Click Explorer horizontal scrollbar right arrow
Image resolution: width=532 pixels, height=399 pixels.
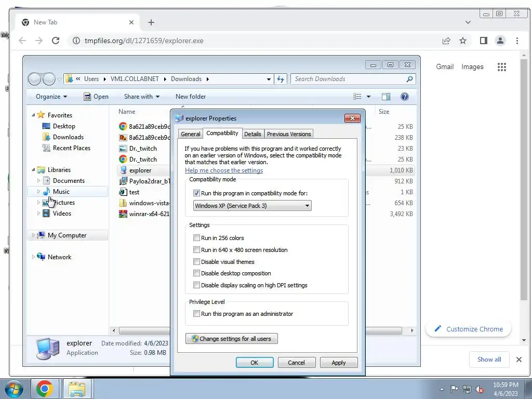(412, 330)
